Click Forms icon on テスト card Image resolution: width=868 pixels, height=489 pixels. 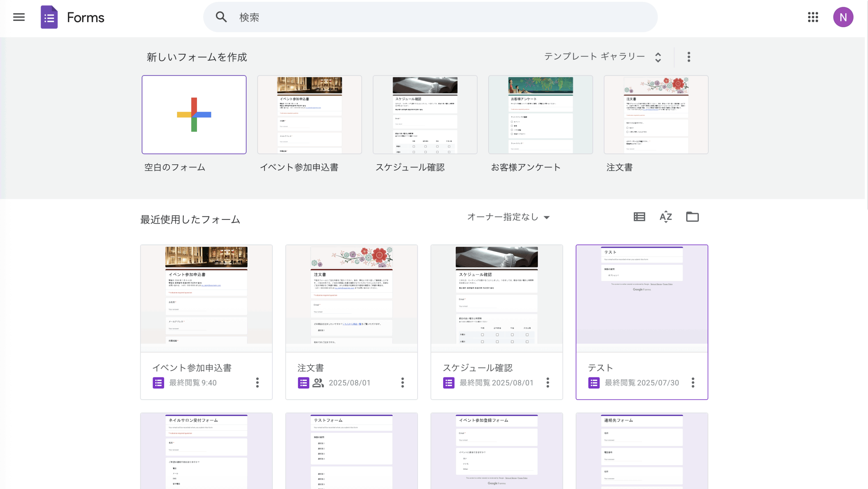(x=594, y=383)
